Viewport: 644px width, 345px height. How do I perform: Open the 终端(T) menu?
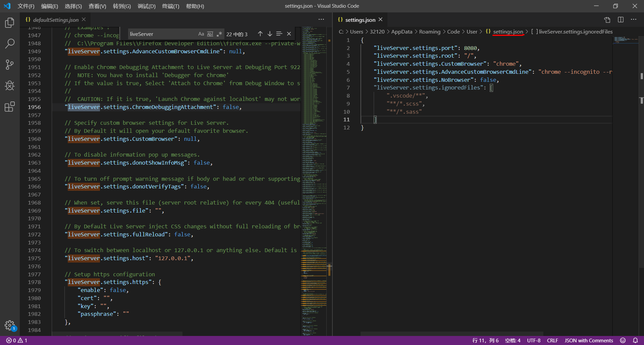(x=170, y=6)
